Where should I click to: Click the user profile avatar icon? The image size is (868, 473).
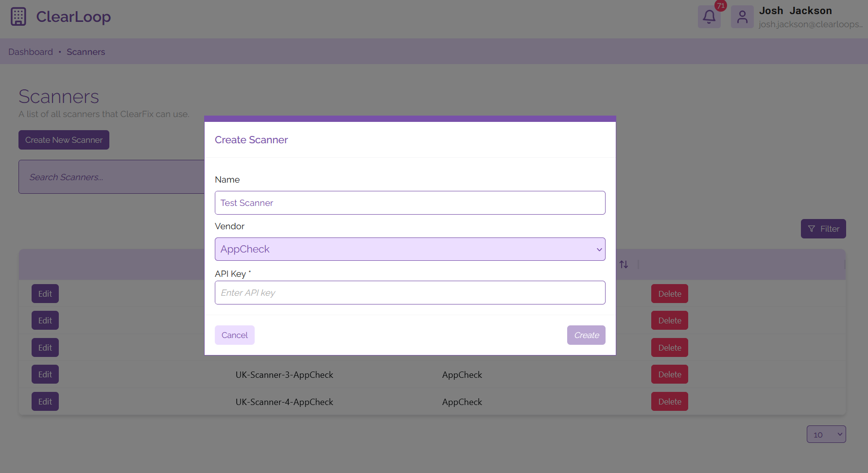pyautogui.click(x=742, y=17)
